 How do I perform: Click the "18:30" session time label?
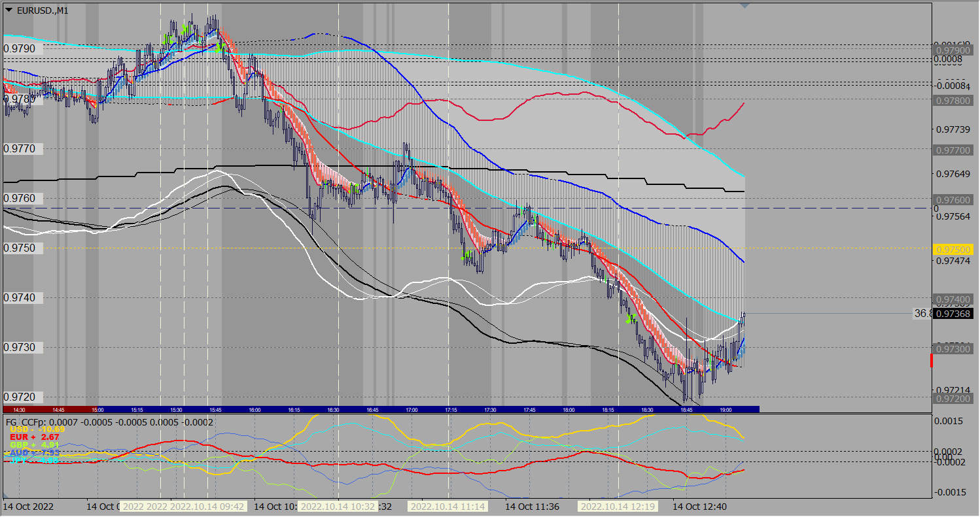click(647, 410)
